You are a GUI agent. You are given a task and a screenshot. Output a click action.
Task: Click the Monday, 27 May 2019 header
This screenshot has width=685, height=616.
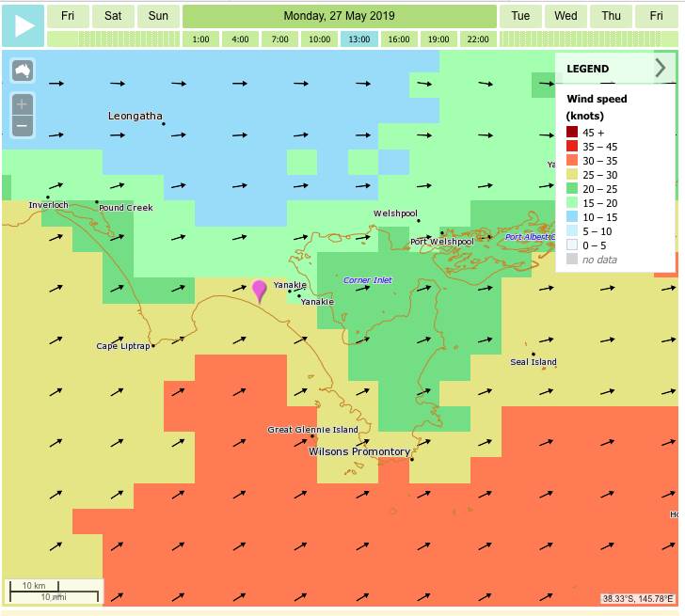point(339,16)
